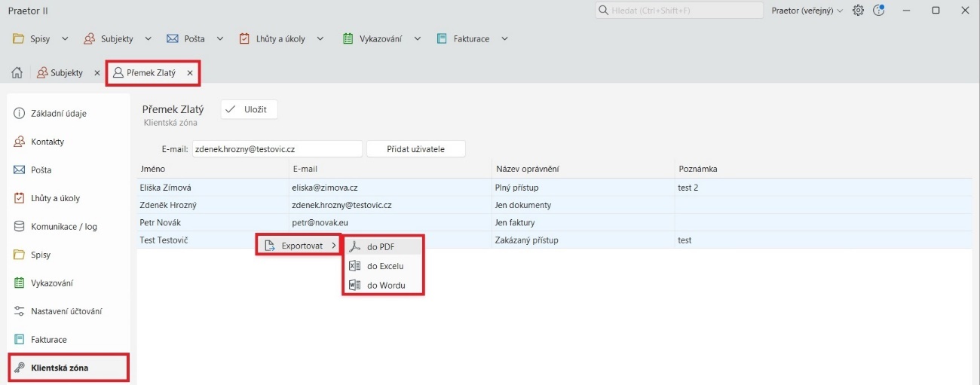
Task: Choose do Excelu export option
Action: point(384,266)
